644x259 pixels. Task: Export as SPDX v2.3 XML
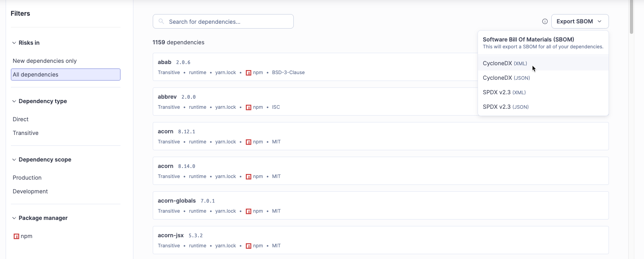543,92
